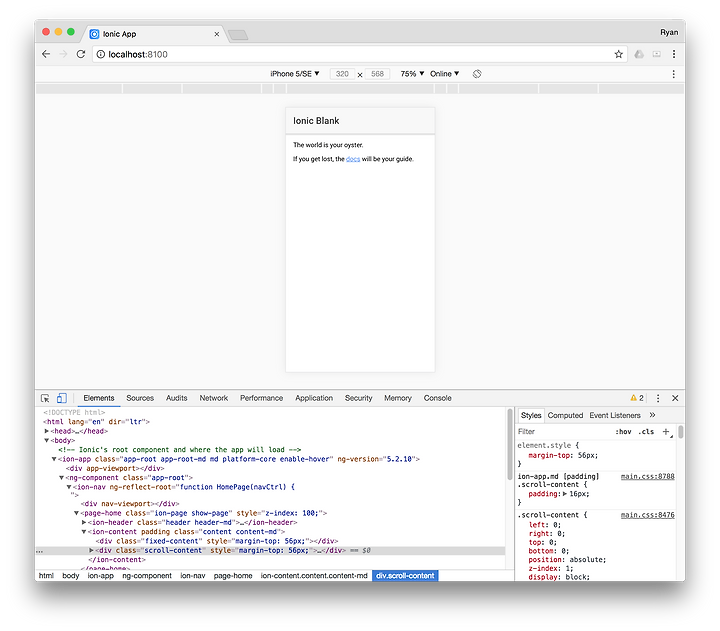Collapse the body element node

point(46,440)
